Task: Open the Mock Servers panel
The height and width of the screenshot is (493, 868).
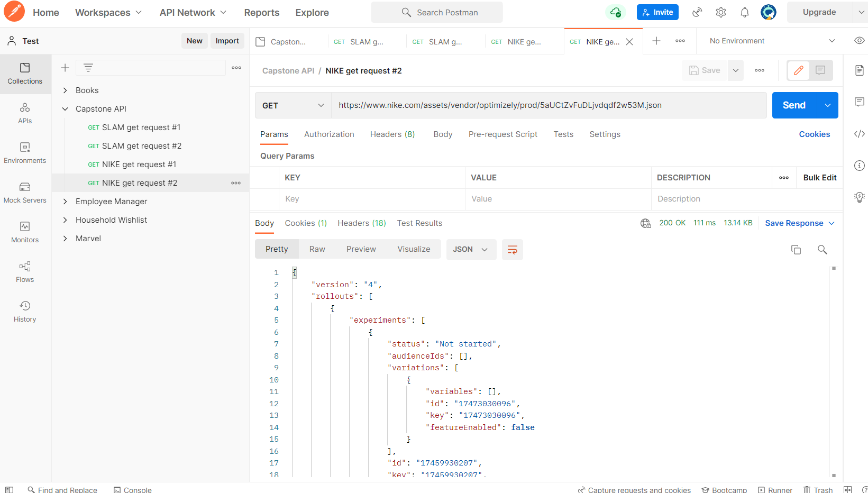Action: click(x=24, y=192)
